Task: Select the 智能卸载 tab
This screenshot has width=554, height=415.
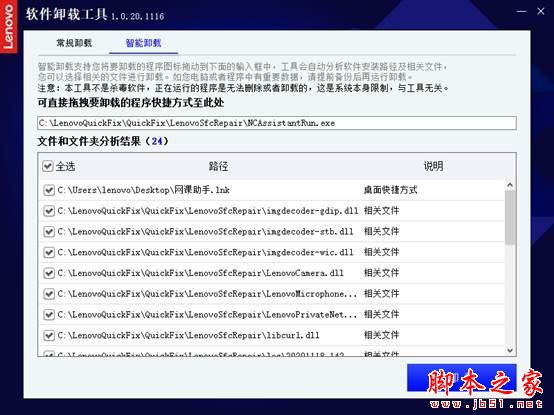Action: click(143, 43)
